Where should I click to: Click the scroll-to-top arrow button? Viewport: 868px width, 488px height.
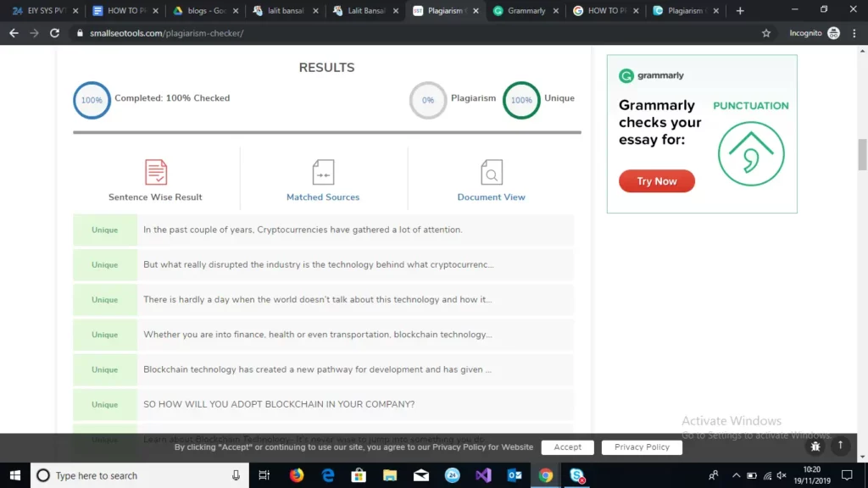(x=840, y=445)
